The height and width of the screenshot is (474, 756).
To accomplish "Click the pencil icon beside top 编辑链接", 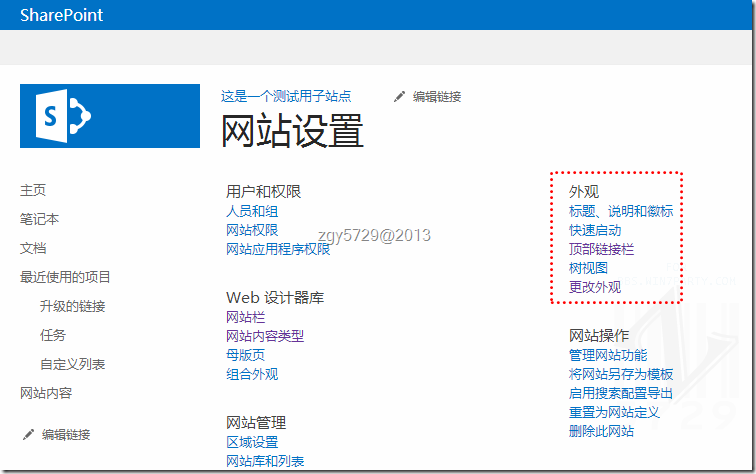I will pyautogui.click(x=399, y=97).
